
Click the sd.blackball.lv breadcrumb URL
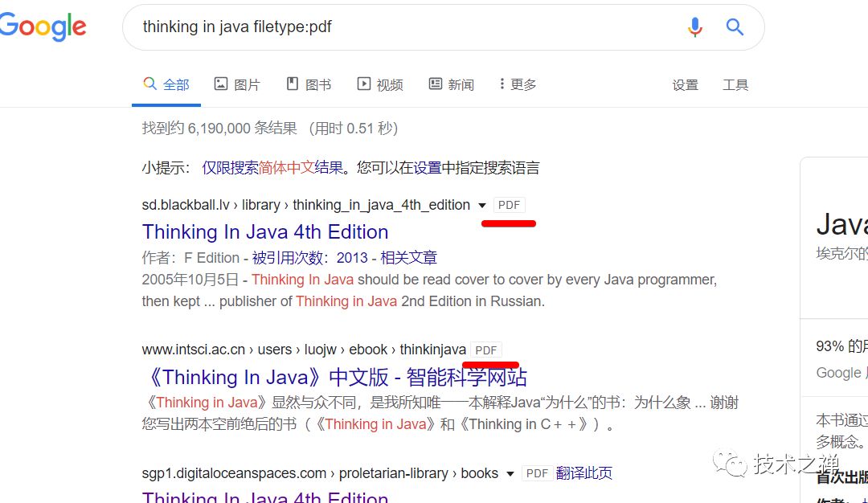305,205
